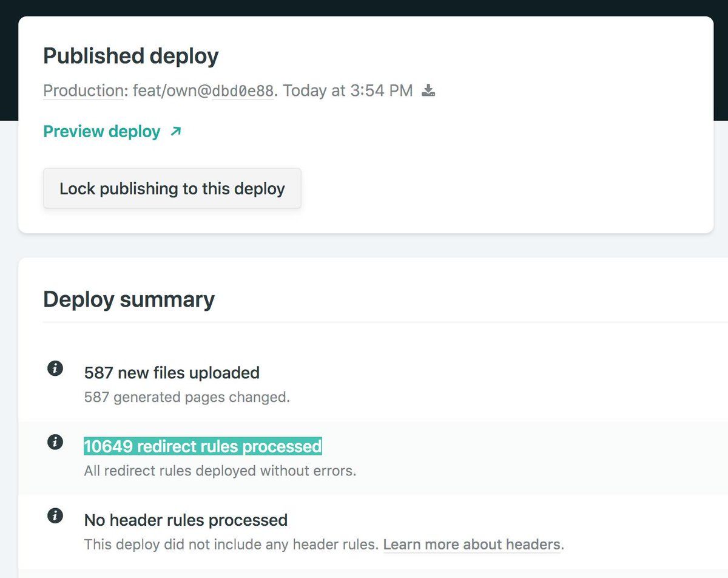The height and width of the screenshot is (578, 728).
Task: Click info icon beside redirect rules processed
Action: click(55, 443)
